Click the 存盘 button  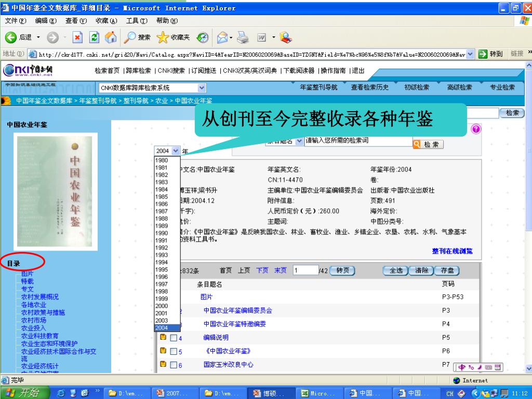447,270
